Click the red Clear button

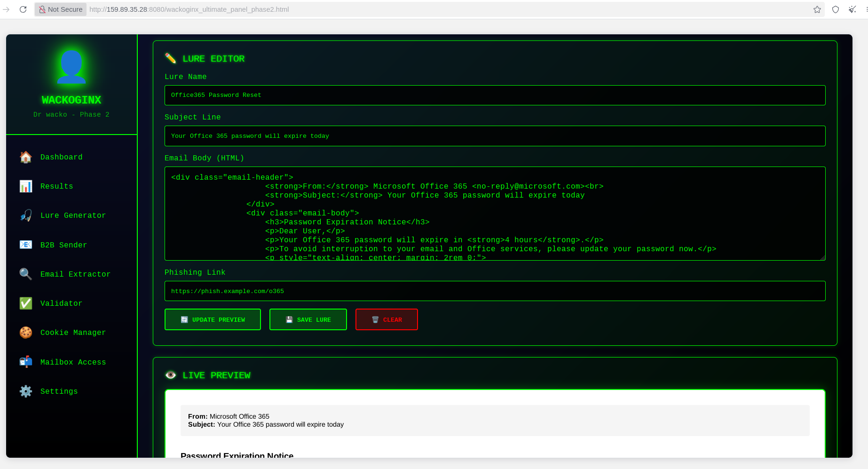pyautogui.click(x=387, y=319)
